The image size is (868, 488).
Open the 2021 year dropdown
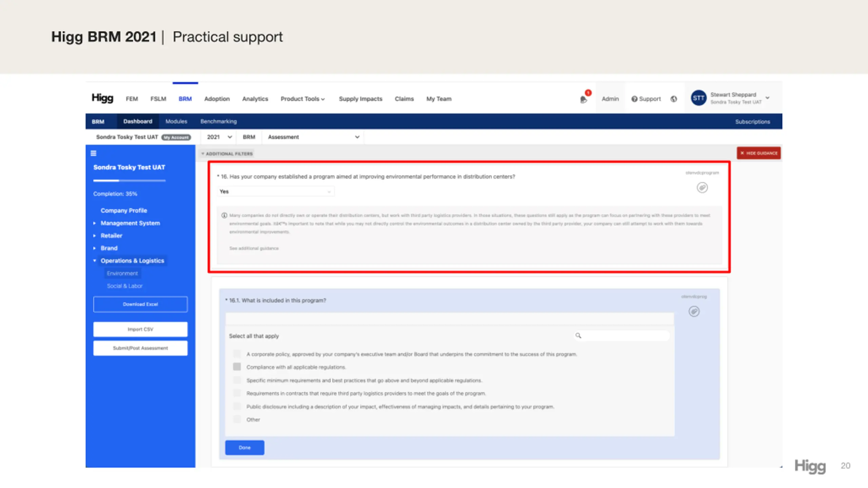(219, 137)
